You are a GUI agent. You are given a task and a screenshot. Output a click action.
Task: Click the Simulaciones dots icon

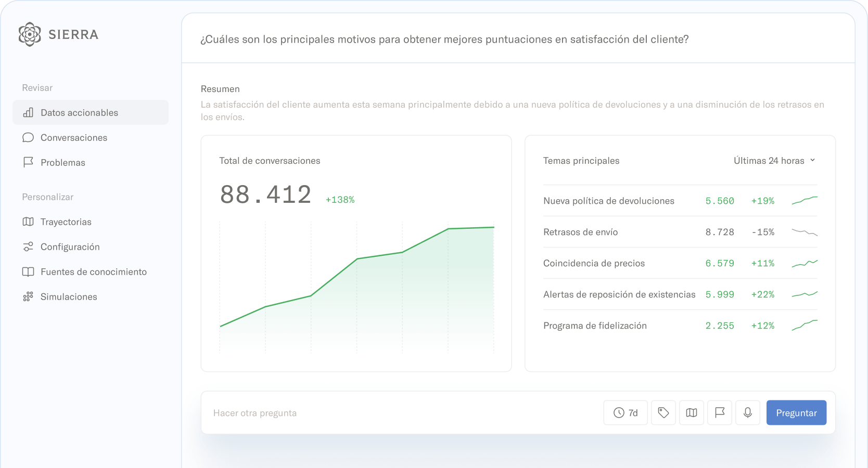pos(28,296)
